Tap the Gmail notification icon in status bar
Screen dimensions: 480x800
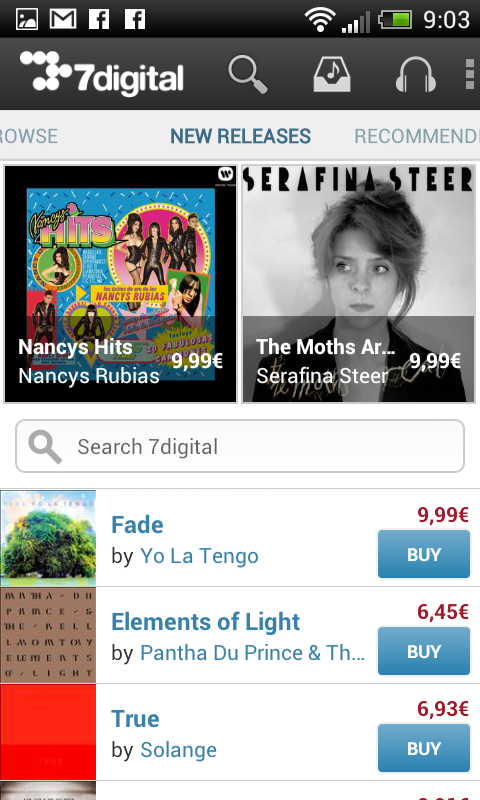(x=63, y=19)
